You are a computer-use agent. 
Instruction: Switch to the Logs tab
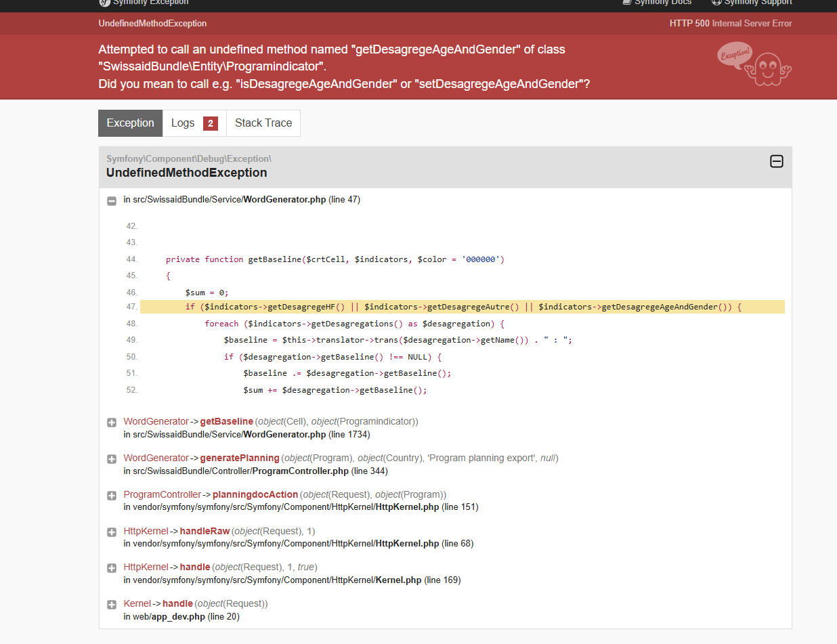[194, 123]
